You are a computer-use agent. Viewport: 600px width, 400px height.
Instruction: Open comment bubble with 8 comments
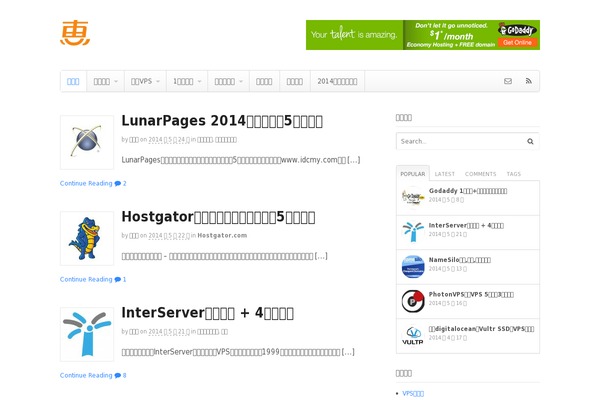[121, 376]
